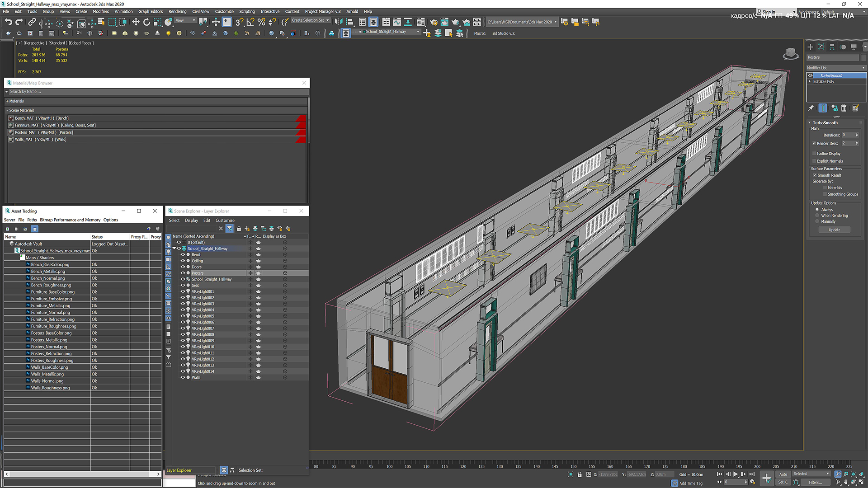Collapse Scene Materials group in browser
The width and height of the screenshot is (868, 488).
(x=7, y=110)
